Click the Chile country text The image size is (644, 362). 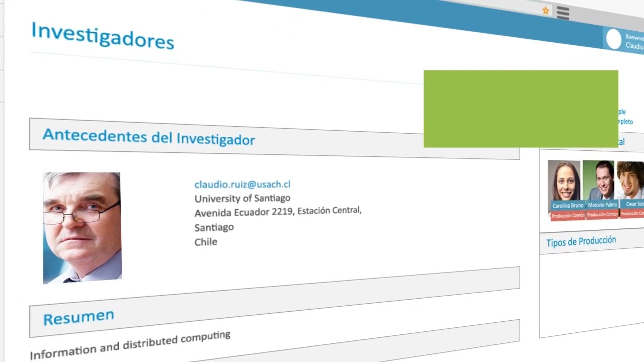[206, 242]
